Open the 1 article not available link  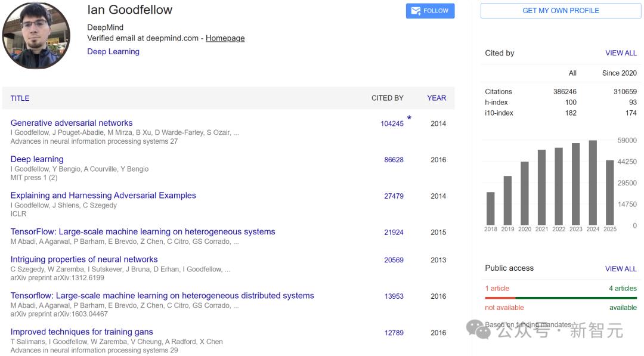[x=497, y=289]
